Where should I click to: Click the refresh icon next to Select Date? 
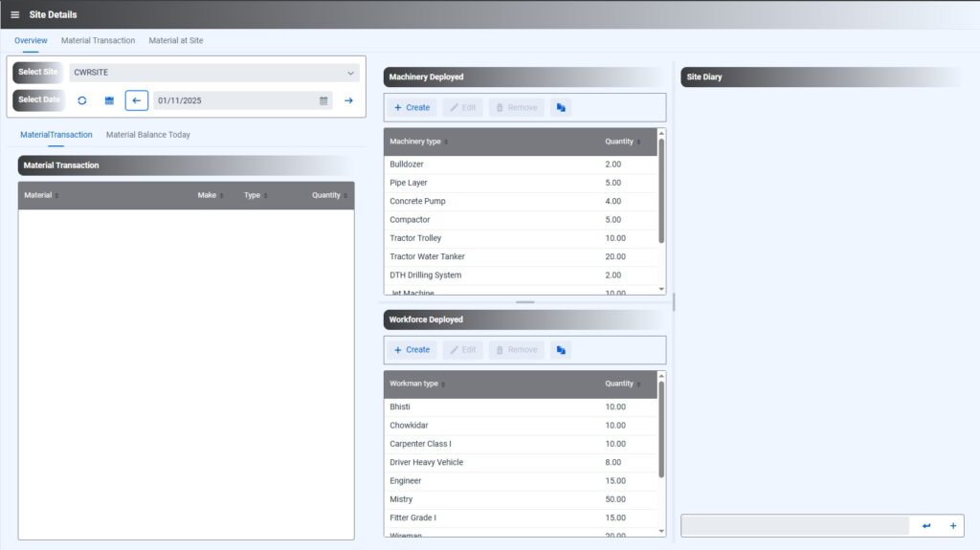pyautogui.click(x=82, y=100)
